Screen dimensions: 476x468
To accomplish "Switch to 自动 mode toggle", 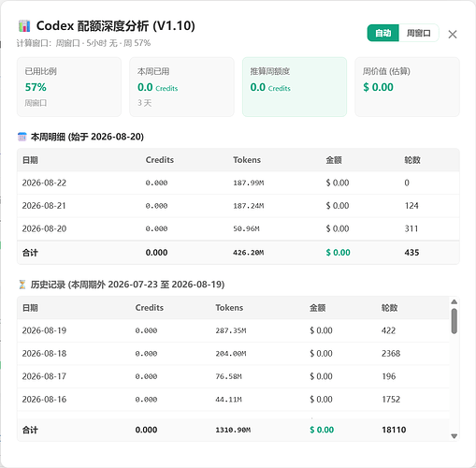I will point(383,33).
